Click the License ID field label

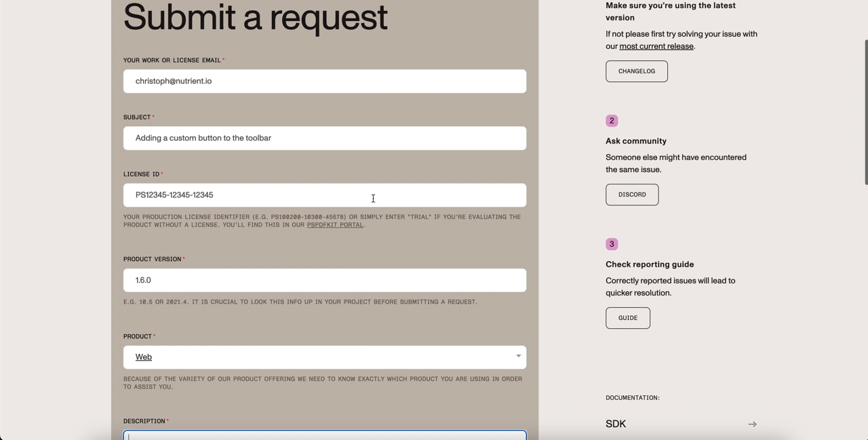[143, 174]
